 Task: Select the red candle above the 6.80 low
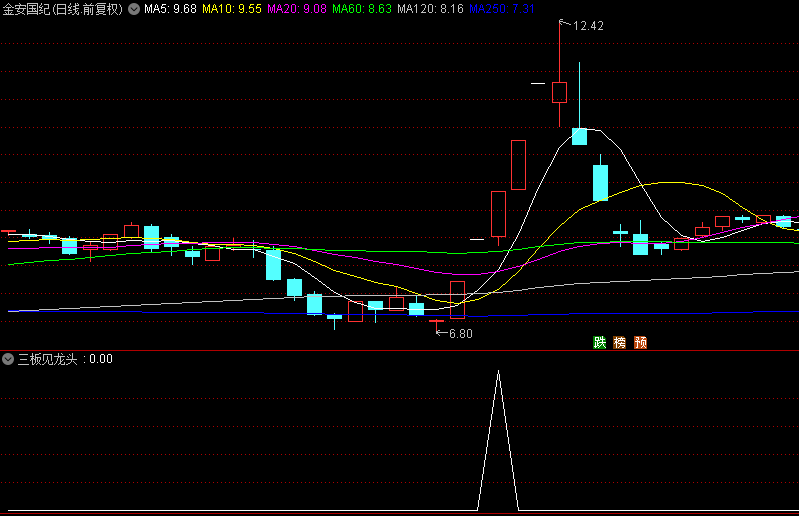458,300
